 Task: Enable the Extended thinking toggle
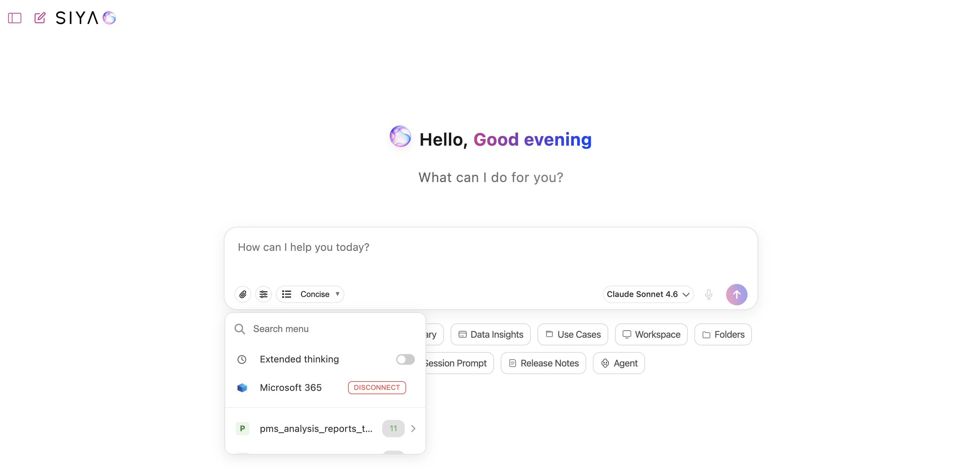[405, 359]
